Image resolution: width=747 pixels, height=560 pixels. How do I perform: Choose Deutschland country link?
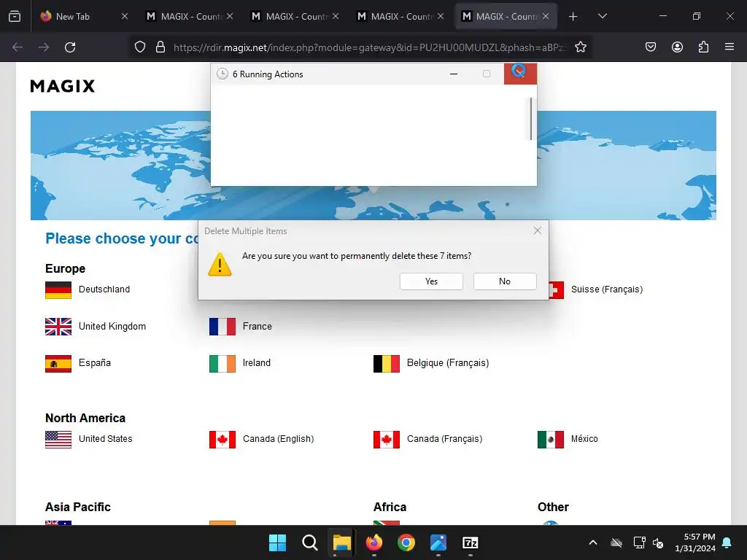tap(104, 289)
